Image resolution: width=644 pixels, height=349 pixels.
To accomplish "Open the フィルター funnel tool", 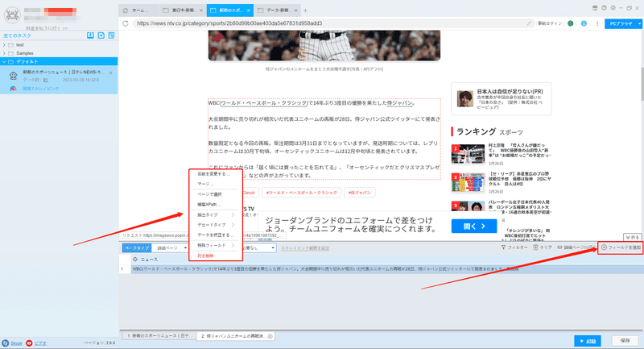I will [514, 247].
